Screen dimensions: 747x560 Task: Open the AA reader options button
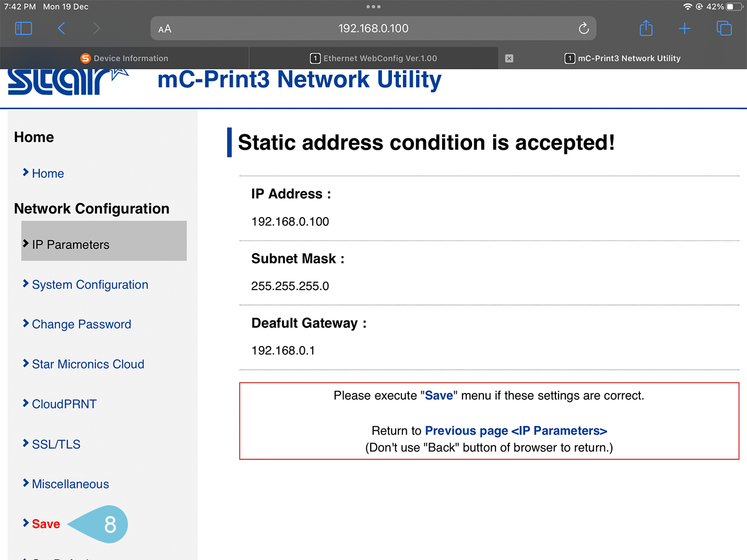click(x=165, y=29)
